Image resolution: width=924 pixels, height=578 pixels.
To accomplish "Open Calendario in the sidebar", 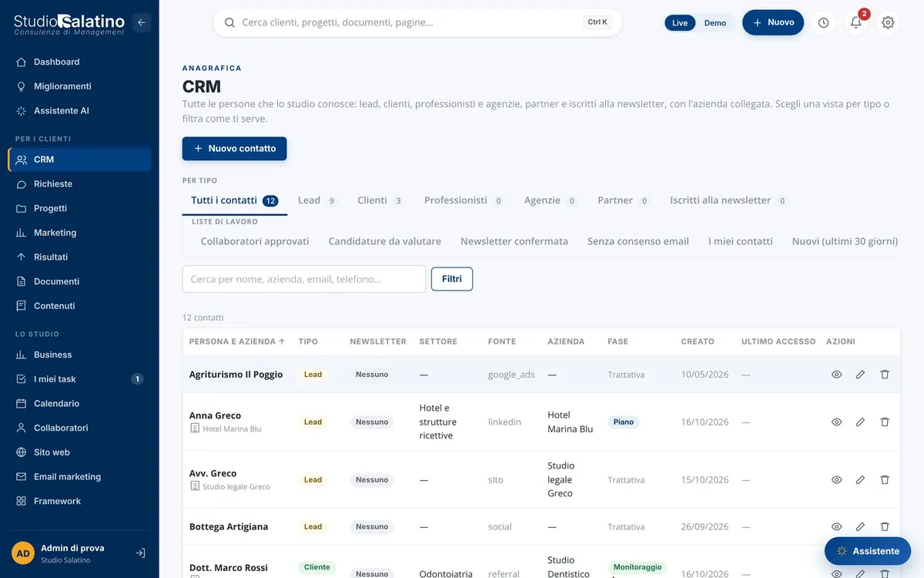I will click(79, 404).
